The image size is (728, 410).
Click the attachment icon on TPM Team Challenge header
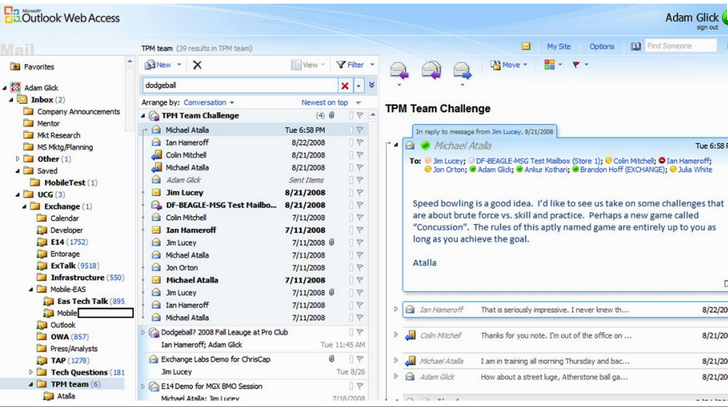pos(332,115)
